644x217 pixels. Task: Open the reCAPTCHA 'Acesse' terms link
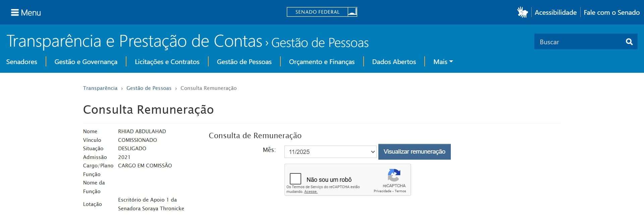click(x=311, y=192)
